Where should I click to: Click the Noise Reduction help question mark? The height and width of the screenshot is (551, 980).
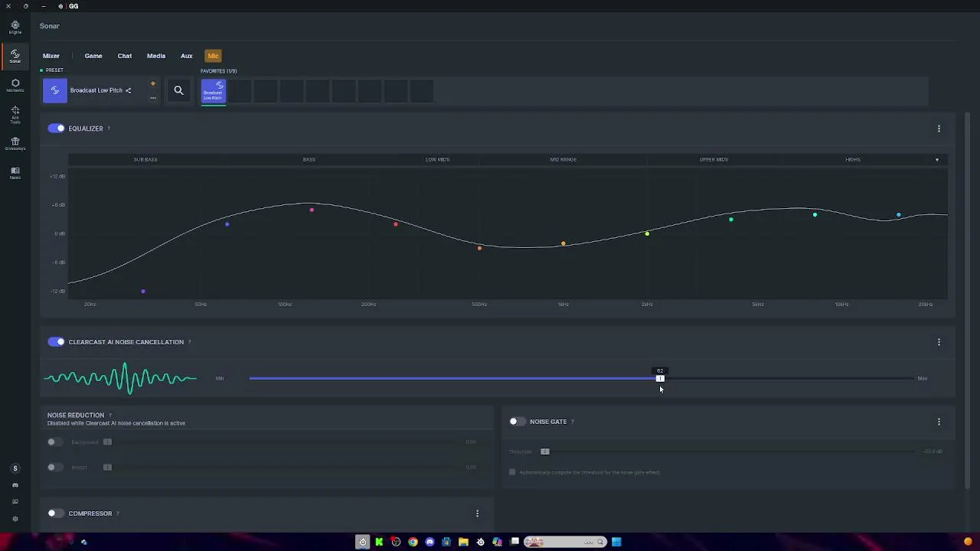(110, 415)
